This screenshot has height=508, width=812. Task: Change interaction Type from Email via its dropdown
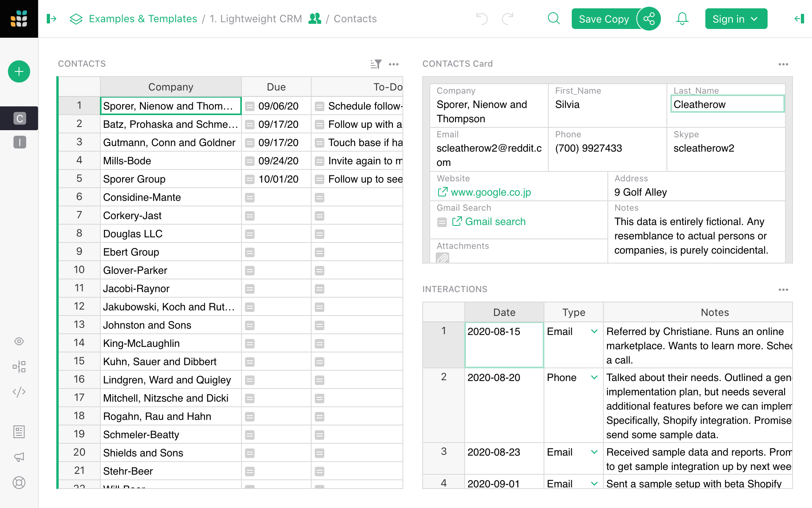[x=594, y=331]
